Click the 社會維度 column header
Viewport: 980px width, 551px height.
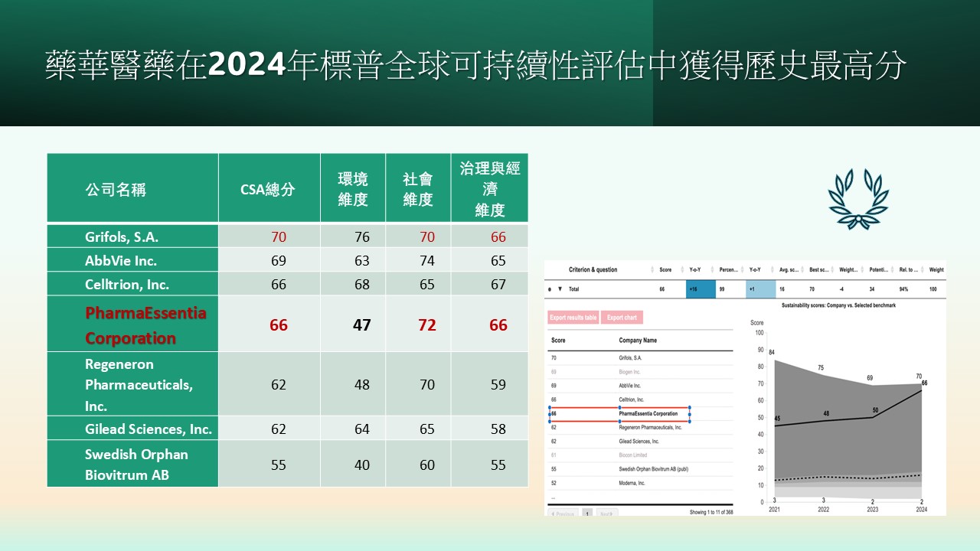coord(418,189)
